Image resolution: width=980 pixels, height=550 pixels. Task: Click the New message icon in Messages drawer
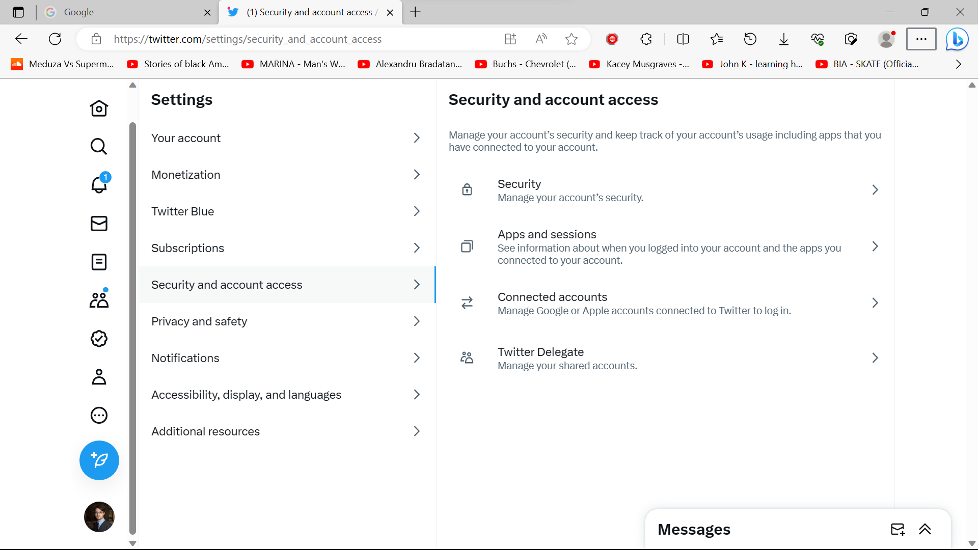pyautogui.click(x=897, y=530)
